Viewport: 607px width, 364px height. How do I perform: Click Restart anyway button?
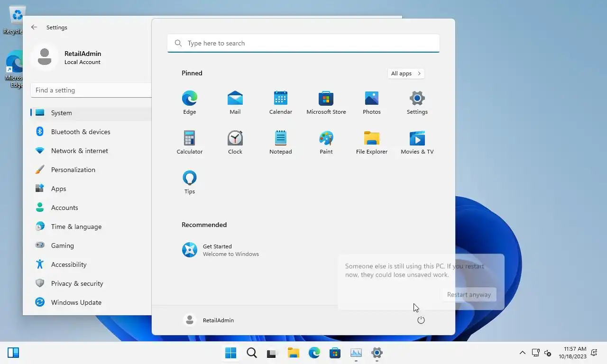[469, 294]
